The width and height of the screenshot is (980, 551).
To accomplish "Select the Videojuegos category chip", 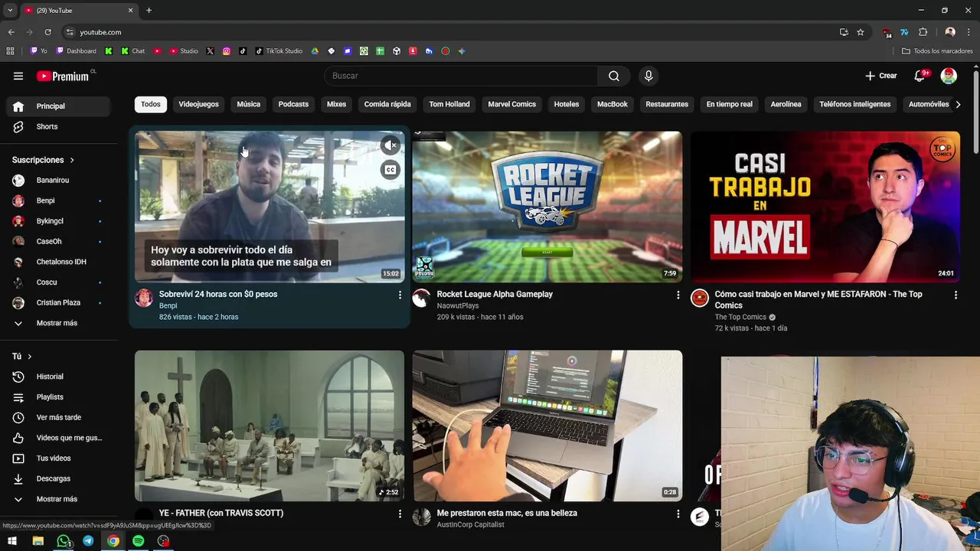I will 198,104.
